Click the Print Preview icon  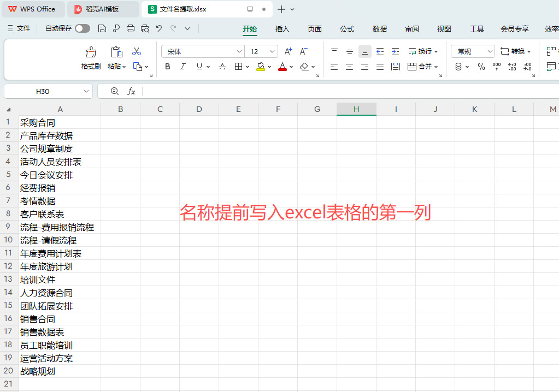[145, 28]
